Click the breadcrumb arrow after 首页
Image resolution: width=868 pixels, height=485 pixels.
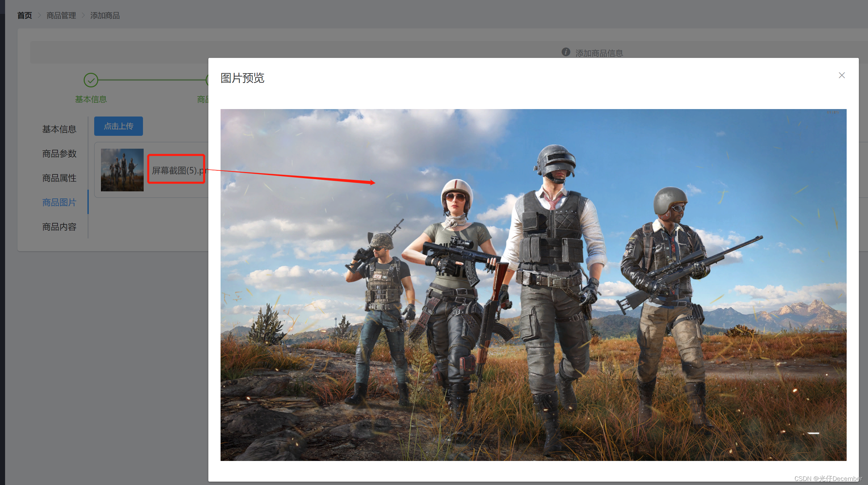pyautogui.click(x=39, y=15)
